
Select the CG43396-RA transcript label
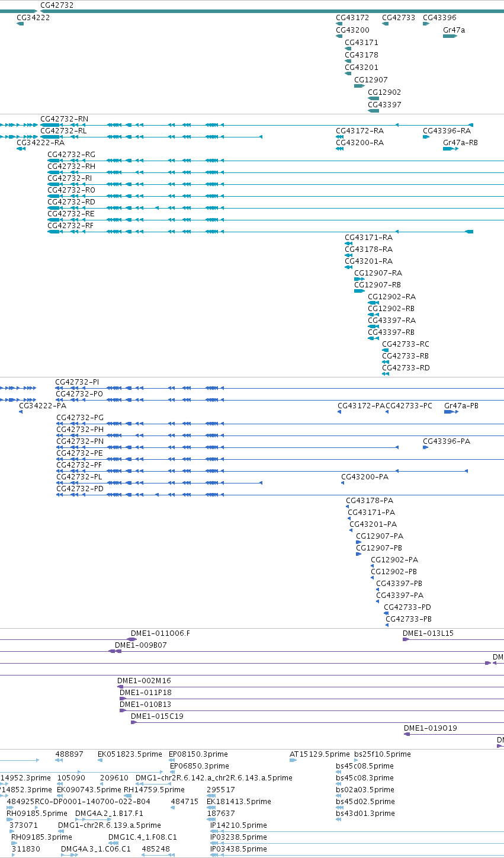(x=447, y=131)
